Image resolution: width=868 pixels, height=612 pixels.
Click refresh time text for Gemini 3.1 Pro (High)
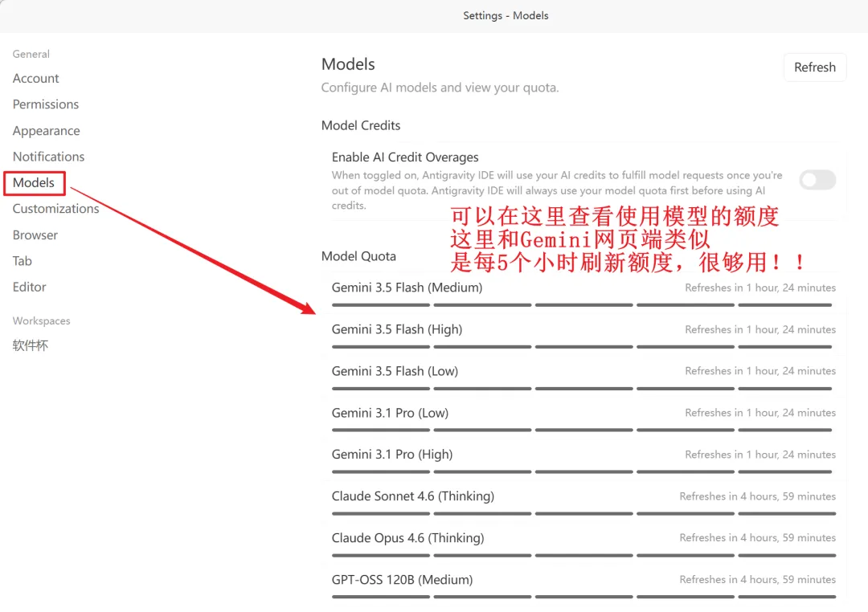(x=760, y=455)
